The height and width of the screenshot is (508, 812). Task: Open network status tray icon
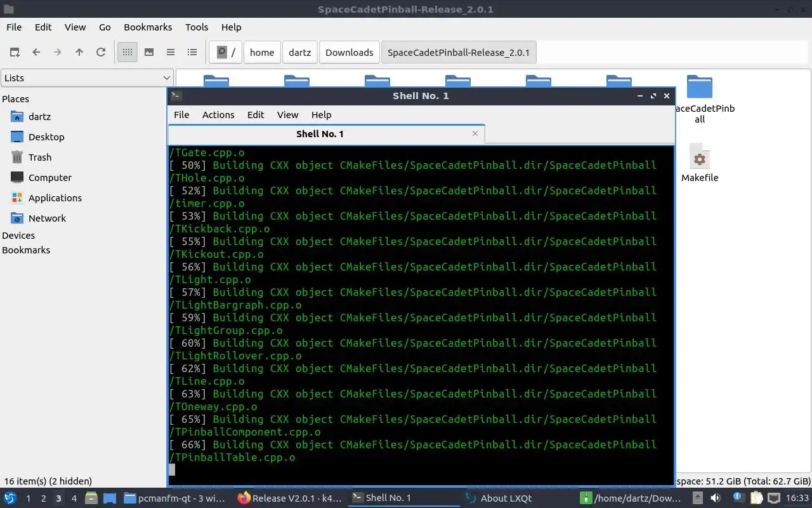[x=775, y=498]
